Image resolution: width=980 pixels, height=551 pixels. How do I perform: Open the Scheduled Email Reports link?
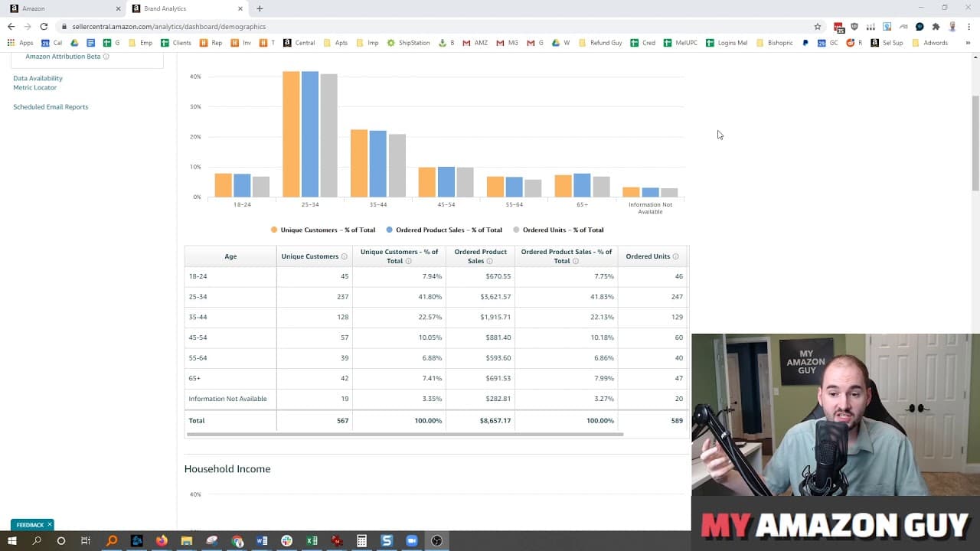[x=51, y=107]
